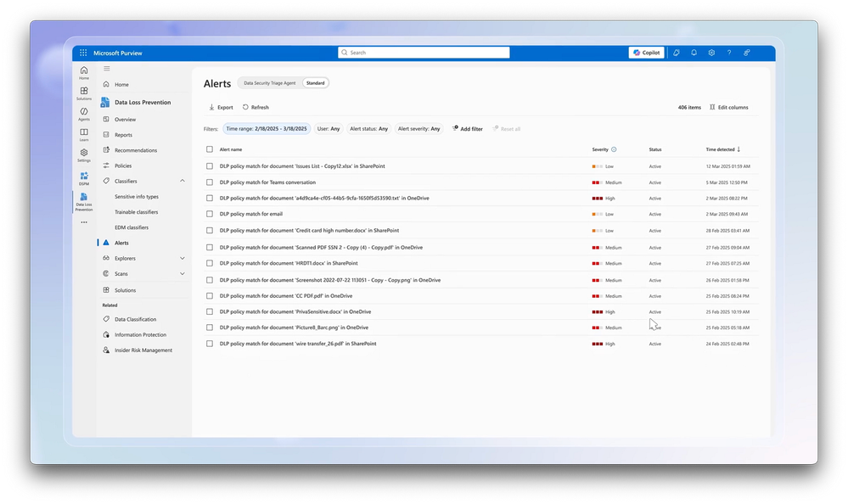This screenshot has width=848, height=504.
Task: Open Settings icon in left rail
Action: point(84,155)
